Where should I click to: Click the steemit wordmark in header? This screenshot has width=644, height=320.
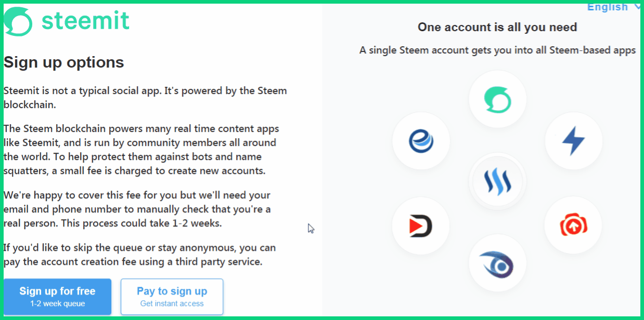[x=85, y=21]
